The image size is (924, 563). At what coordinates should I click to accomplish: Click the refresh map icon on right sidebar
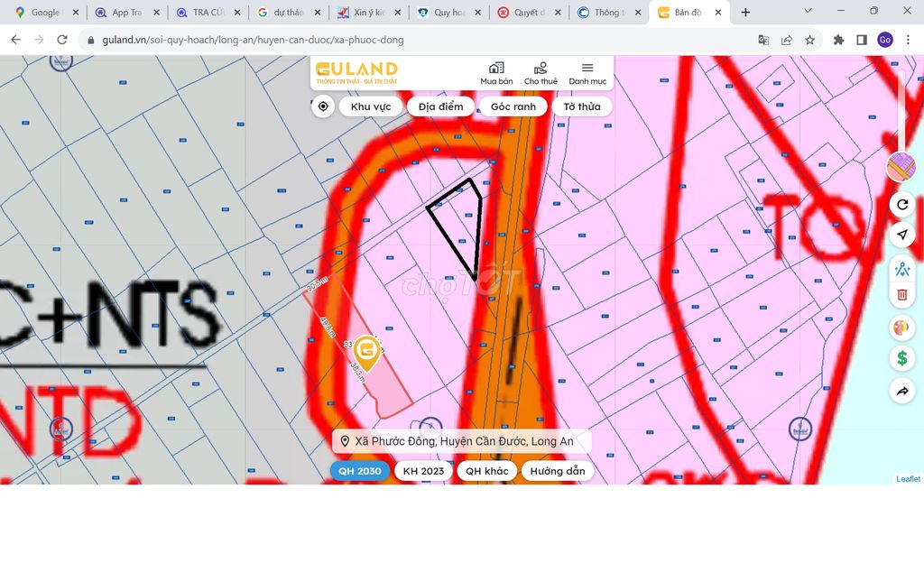click(x=901, y=204)
